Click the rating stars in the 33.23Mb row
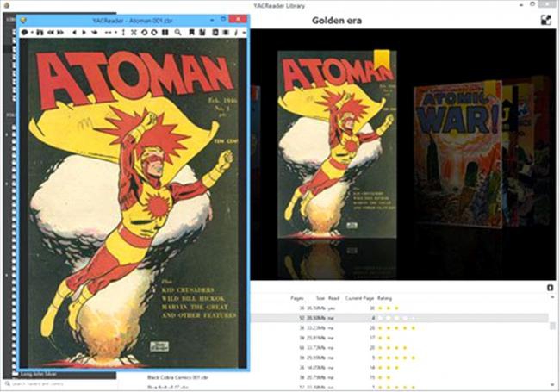Screen dimensions: 560x392 (x=396, y=327)
